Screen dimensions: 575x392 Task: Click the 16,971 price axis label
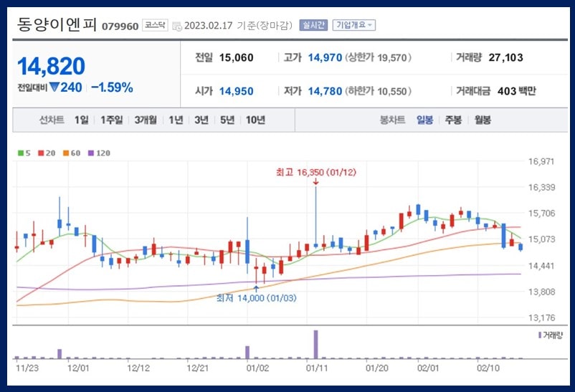tap(541, 161)
